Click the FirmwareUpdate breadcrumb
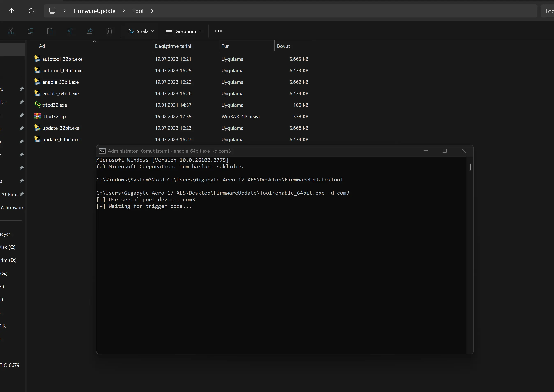 [x=95, y=11]
